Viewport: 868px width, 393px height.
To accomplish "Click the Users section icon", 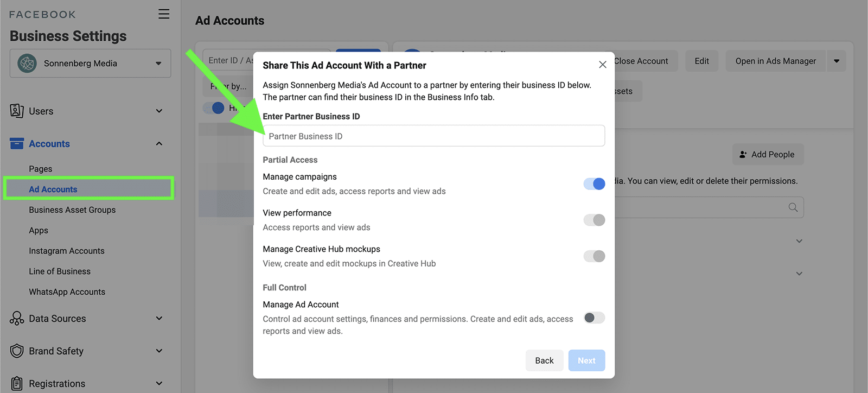I will click(17, 111).
